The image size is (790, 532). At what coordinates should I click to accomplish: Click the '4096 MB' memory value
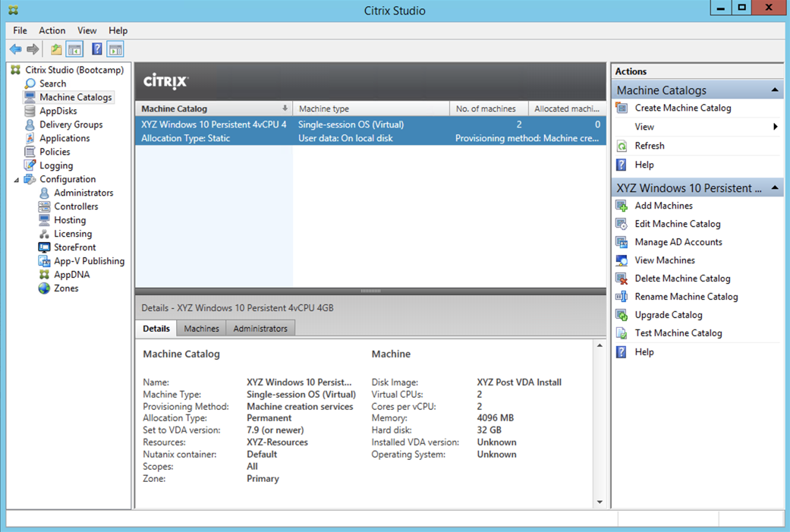(x=496, y=418)
